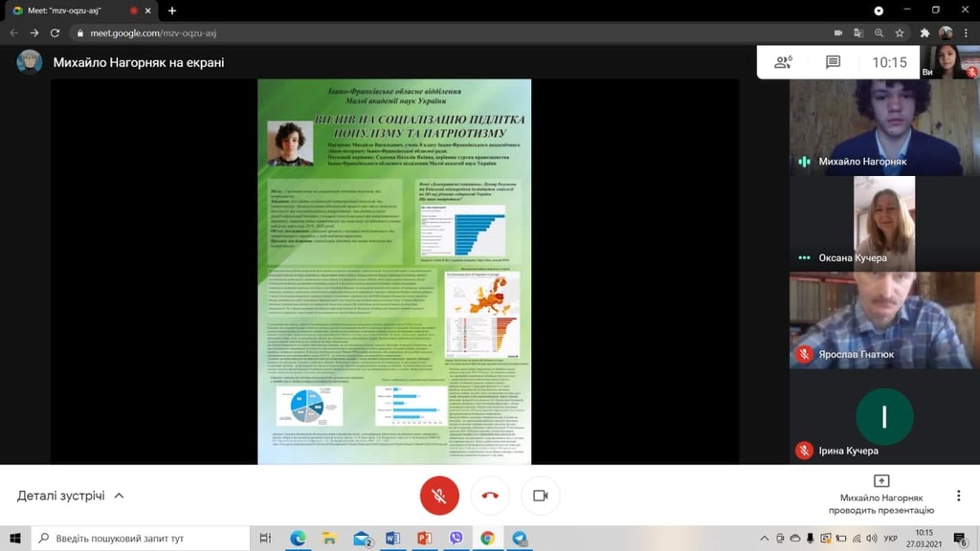980x551 pixels.
Task: Click the Windows search box
Action: pyautogui.click(x=142, y=539)
